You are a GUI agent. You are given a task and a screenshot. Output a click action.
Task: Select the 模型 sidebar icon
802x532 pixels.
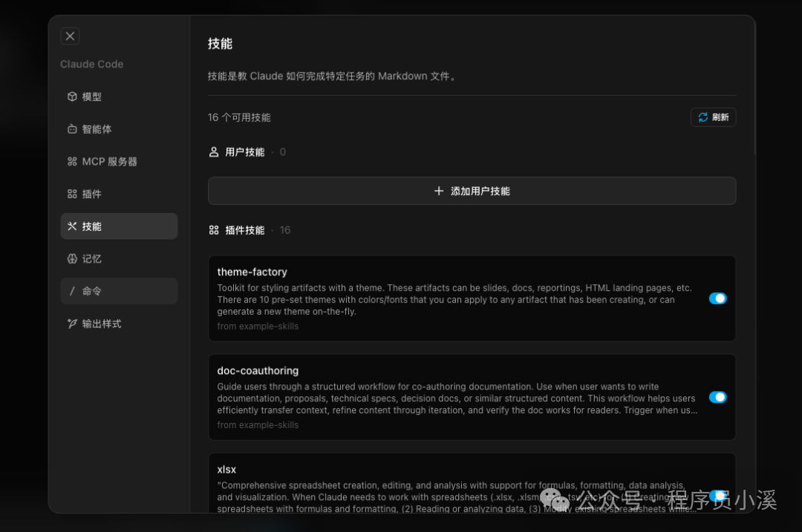[x=71, y=96]
